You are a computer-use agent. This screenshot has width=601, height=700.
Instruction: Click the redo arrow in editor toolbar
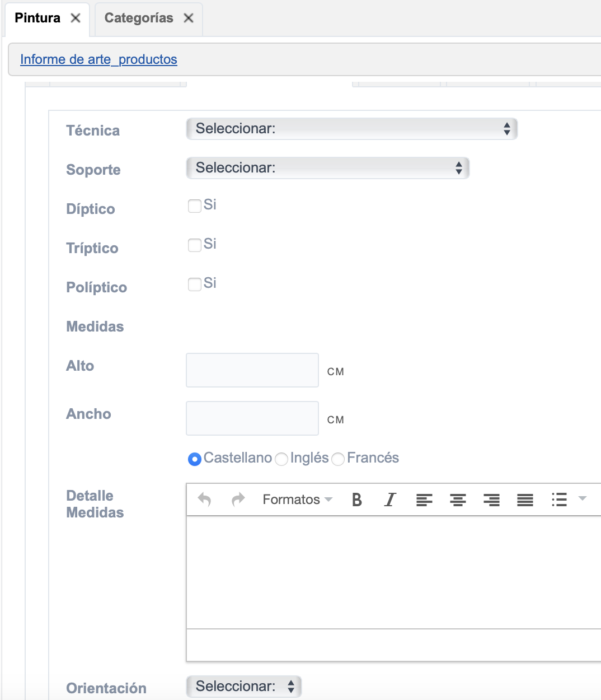point(238,500)
